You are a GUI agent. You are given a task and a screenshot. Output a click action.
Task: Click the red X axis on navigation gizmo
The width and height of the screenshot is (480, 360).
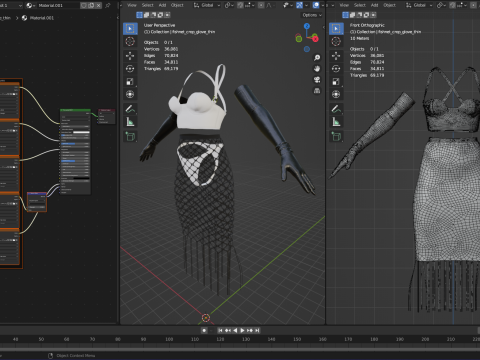point(315,39)
